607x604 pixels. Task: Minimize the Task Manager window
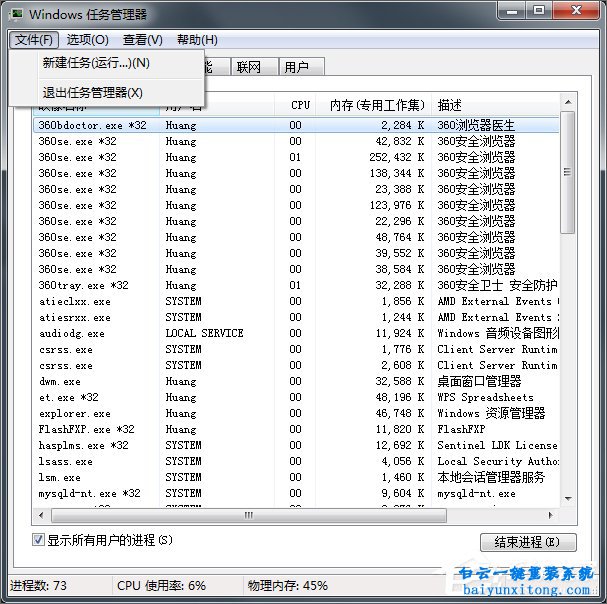pyautogui.click(x=512, y=10)
